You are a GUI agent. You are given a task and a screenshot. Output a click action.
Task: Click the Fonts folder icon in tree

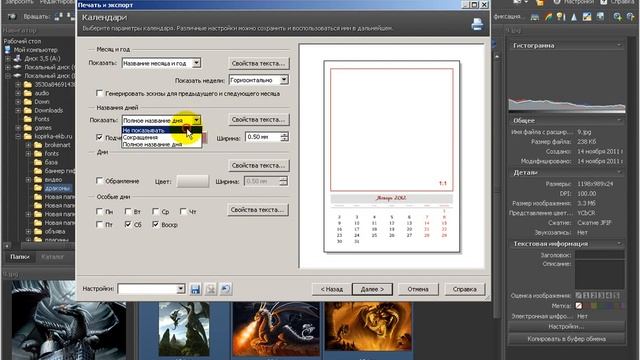(x=28, y=119)
